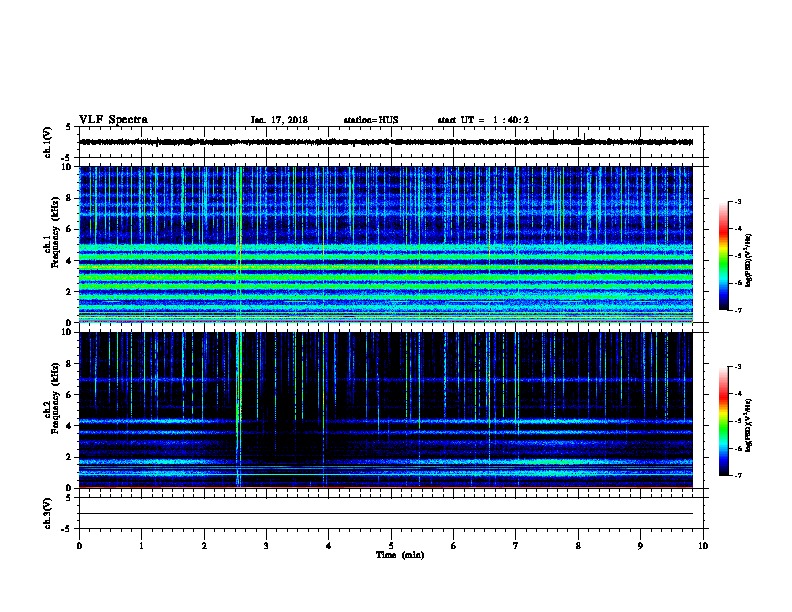The width and height of the screenshot is (792, 612).
Task: Click the ch.3(V) axis "-5" tick label
Action: coord(68,529)
